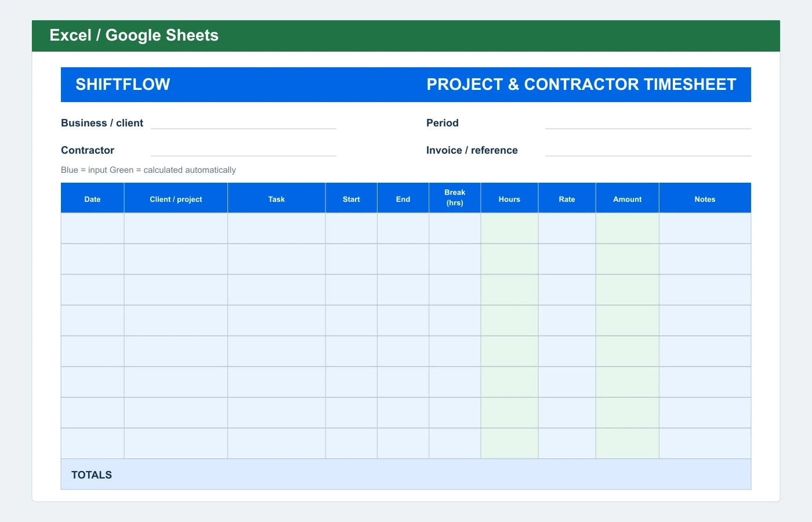Select the "Break (hrs)" column header

455,198
